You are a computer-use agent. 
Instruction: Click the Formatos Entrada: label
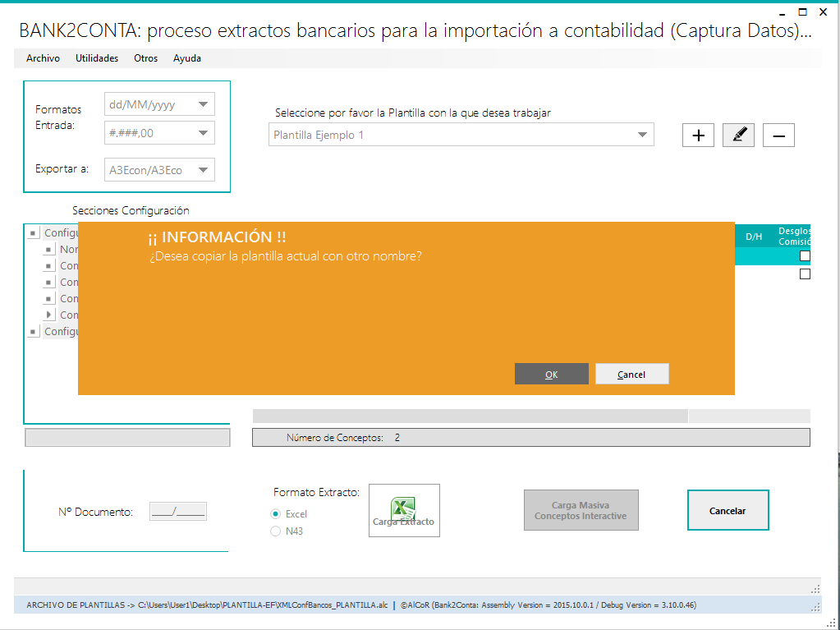tap(58, 117)
